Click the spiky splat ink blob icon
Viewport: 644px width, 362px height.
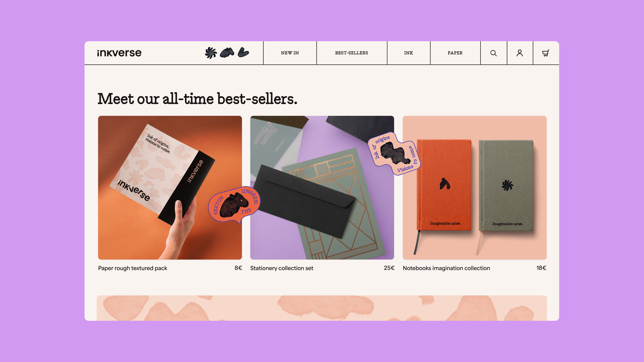point(211,53)
